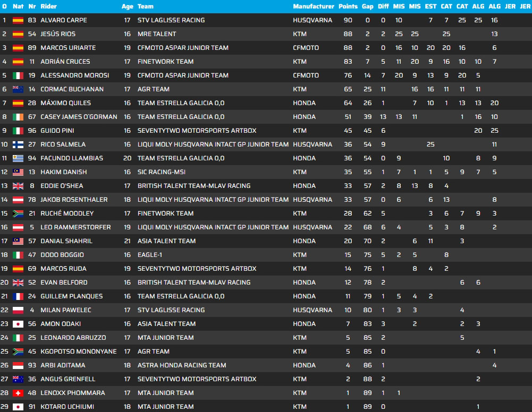Image resolution: width=532 pixels, height=412 pixels.
Task: Select the Irish flag in Casey James O'Gorman's row
Action: 18,117
